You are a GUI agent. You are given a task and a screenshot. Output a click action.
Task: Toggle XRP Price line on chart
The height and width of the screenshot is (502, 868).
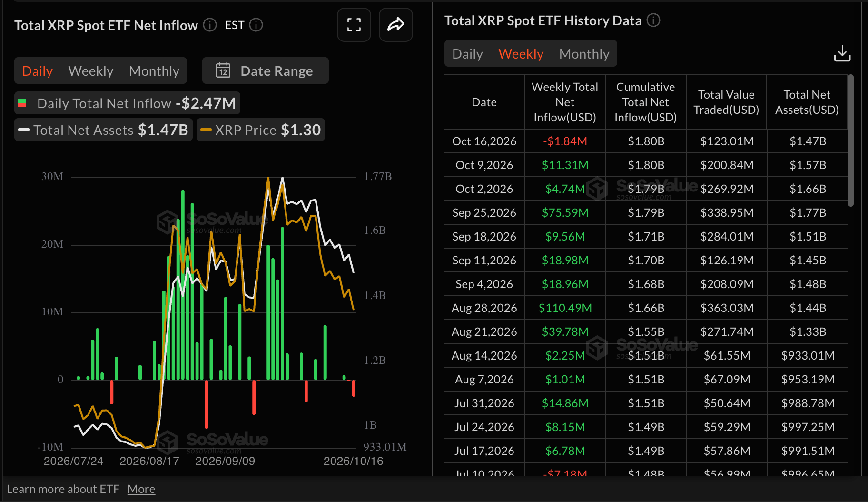pos(261,130)
